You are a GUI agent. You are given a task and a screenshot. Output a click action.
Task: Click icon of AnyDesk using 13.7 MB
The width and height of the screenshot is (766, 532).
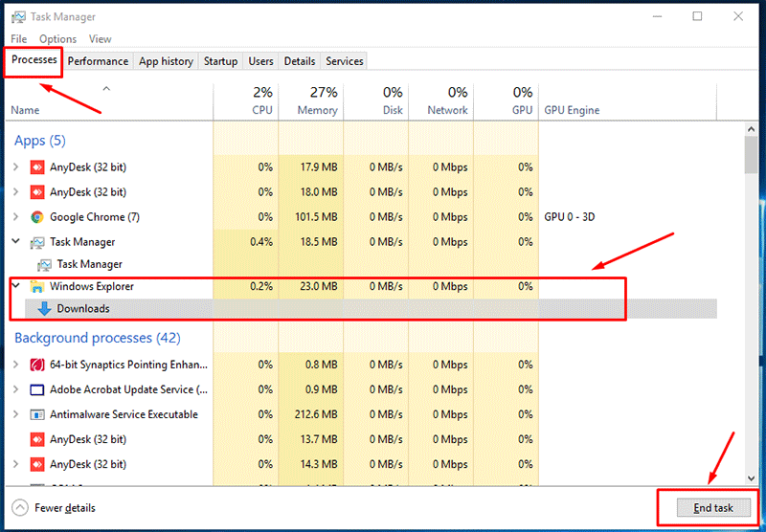click(x=37, y=439)
